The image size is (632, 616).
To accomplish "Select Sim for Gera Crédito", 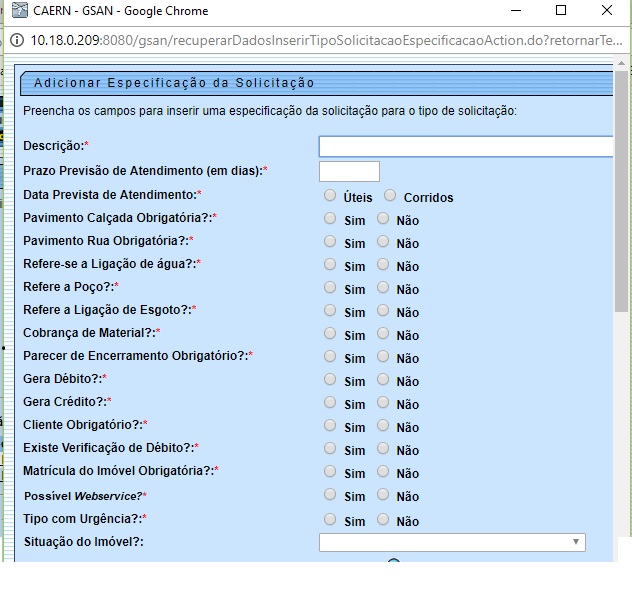I will (331, 402).
